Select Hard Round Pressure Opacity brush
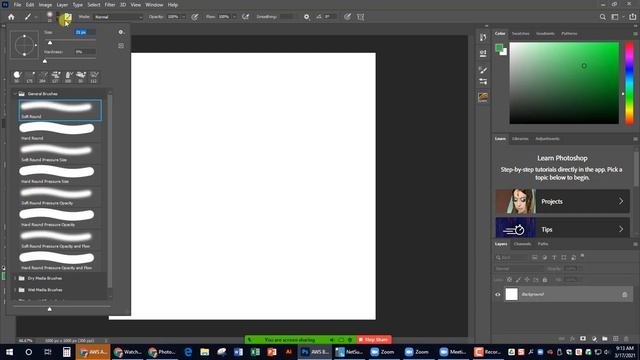The width and height of the screenshot is (640, 360). [60, 218]
